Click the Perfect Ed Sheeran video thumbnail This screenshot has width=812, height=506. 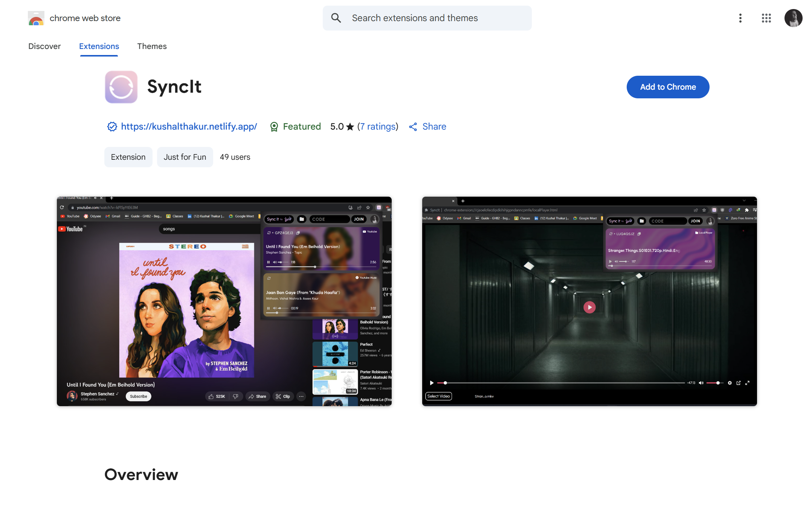point(335,354)
